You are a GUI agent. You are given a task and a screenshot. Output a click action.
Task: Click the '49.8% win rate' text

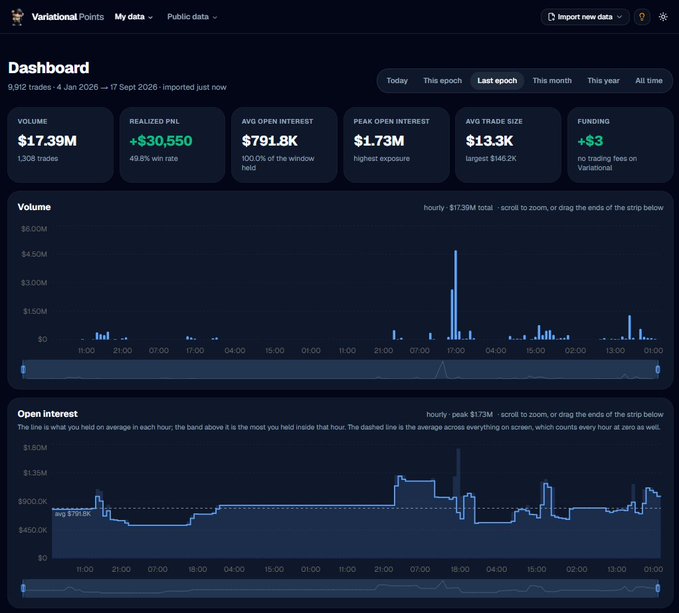[154, 158]
